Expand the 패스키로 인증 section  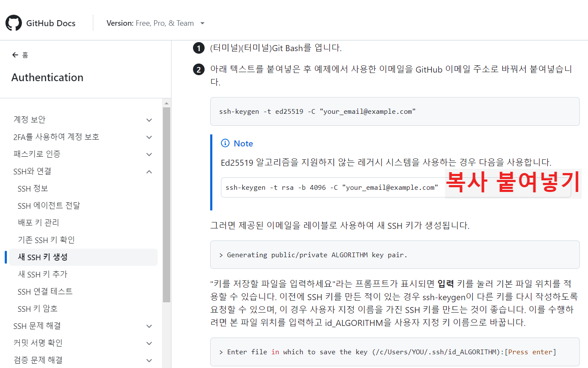click(83, 154)
